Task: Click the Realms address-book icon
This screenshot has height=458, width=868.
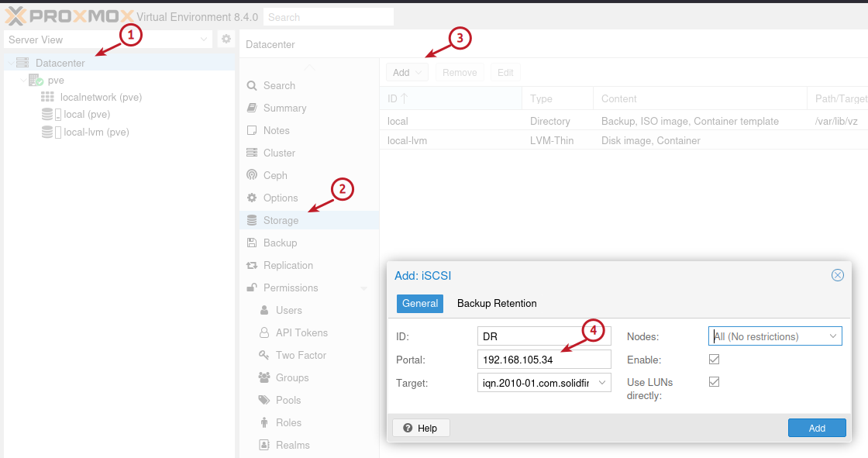Action: click(264, 445)
